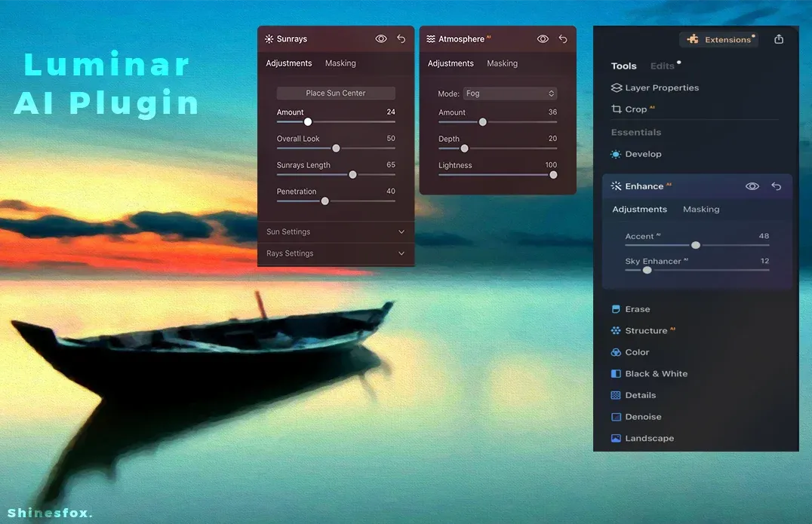This screenshot has height=524, width=812.
Task: Click the Sunrays panel sun icon
Action: point(269,38)
